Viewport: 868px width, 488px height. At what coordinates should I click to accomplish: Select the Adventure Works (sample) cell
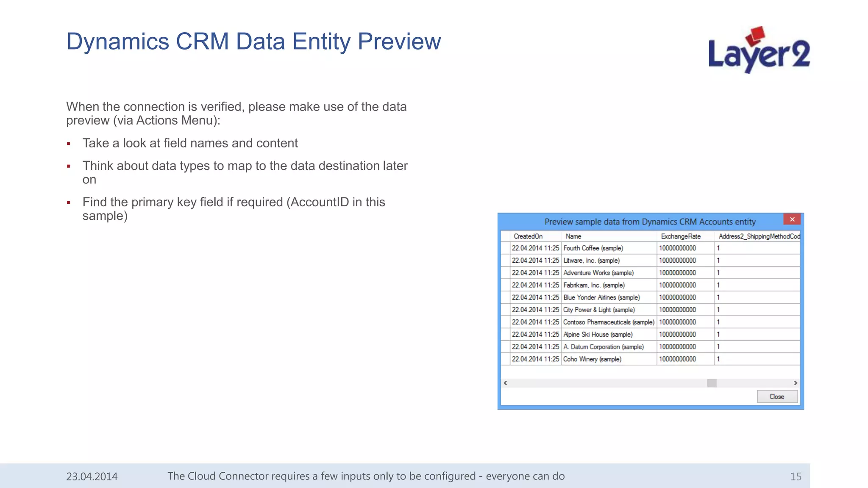pyautogui.click(x=609, y=273)
